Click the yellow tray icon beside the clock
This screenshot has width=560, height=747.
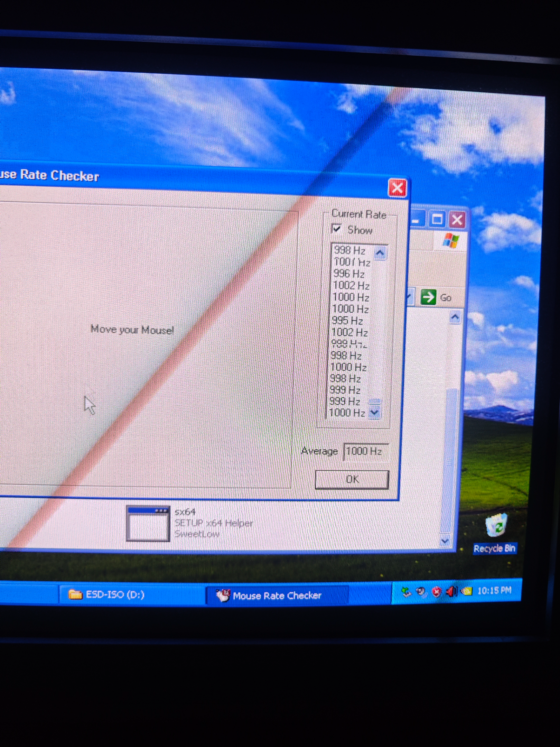466,591
